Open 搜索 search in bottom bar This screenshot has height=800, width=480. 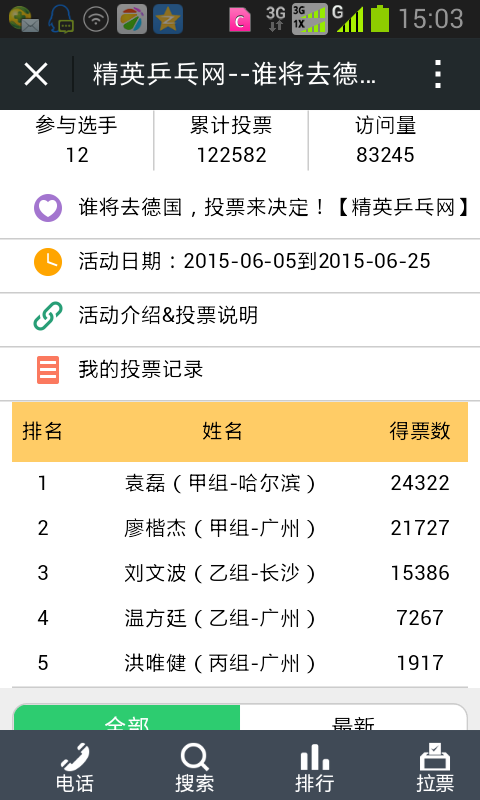(x=195, y=768)
